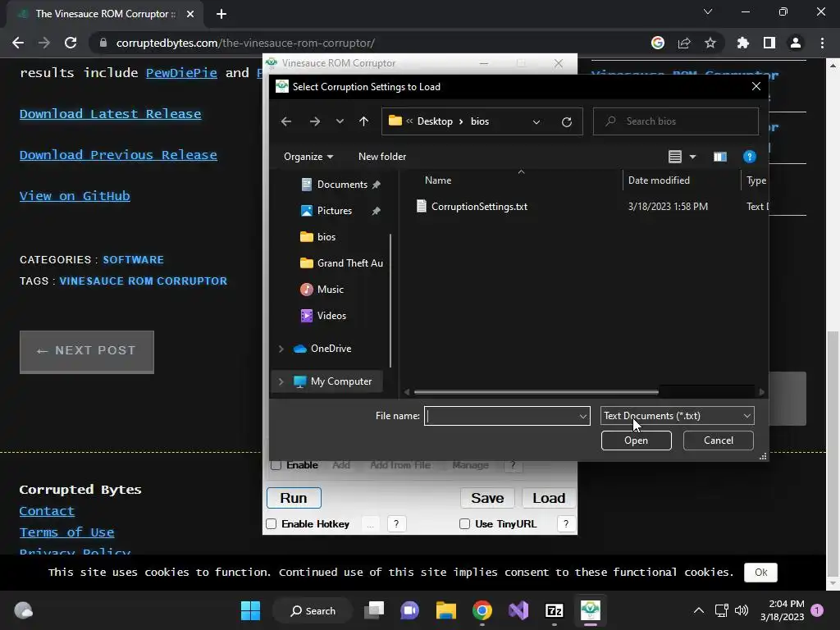Open the Organize menu

point(308,157)
